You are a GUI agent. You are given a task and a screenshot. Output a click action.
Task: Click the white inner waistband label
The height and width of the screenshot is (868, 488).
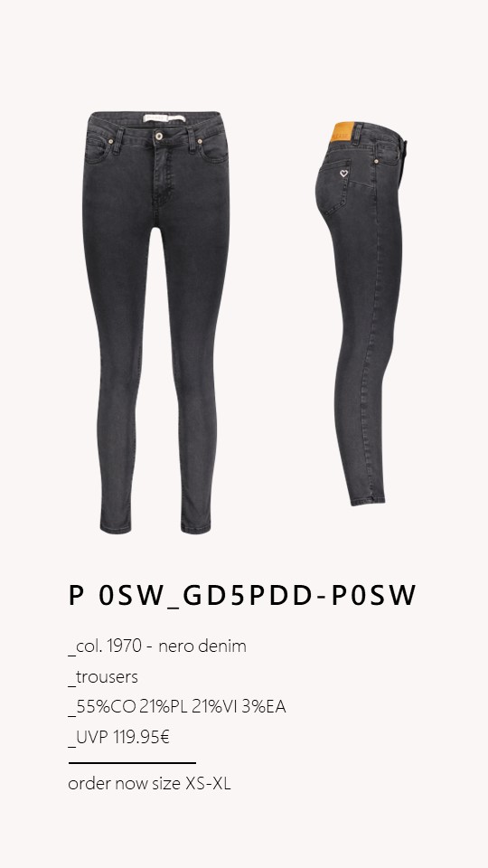(164, 118)
